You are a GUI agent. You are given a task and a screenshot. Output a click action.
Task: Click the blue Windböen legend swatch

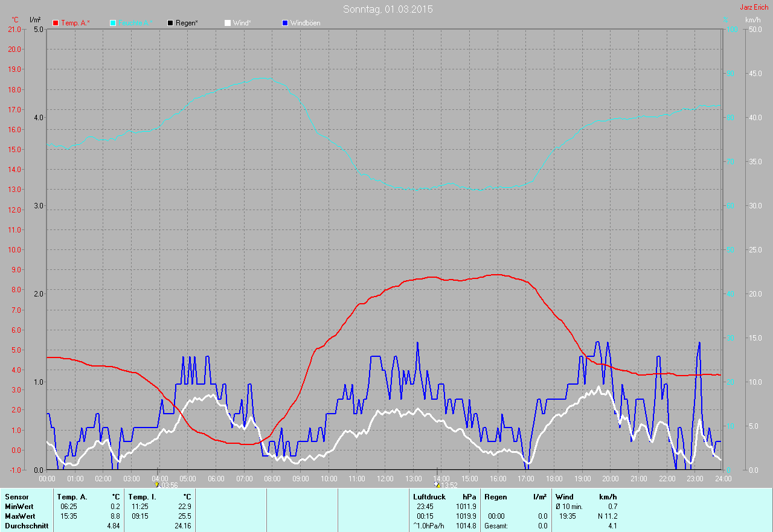point(285,23)
